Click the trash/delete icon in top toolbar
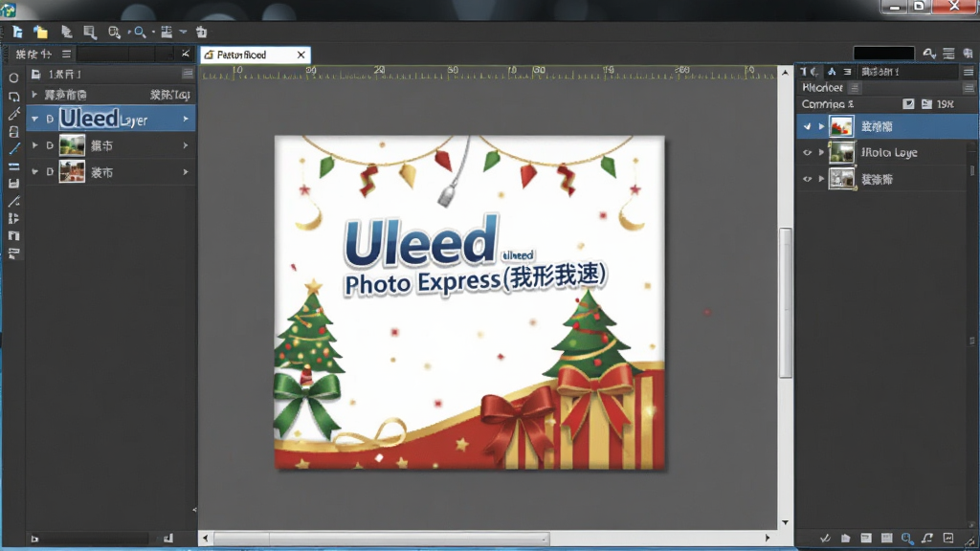The image size is (980, 551). click(201, 32)
